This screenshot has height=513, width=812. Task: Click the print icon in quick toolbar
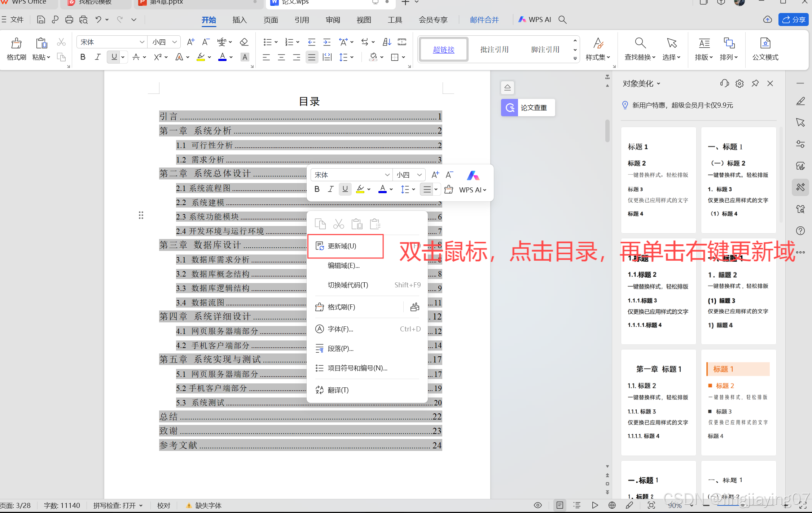(69, 20)
